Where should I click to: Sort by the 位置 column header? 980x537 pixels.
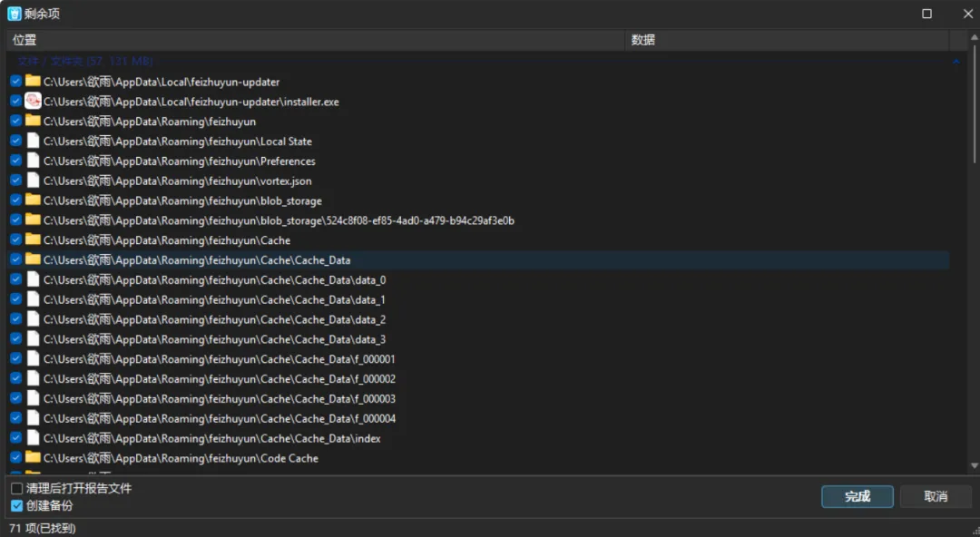318,40
